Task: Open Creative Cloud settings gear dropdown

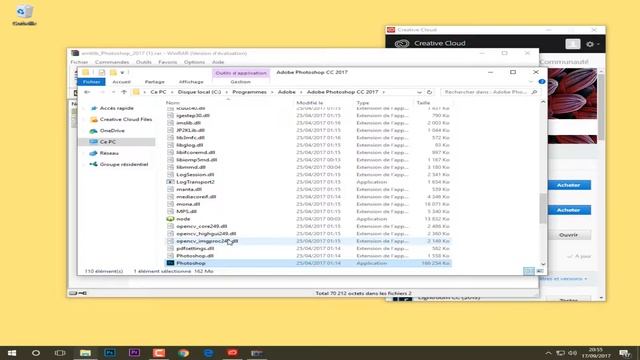Action: [x=592, y=44]
